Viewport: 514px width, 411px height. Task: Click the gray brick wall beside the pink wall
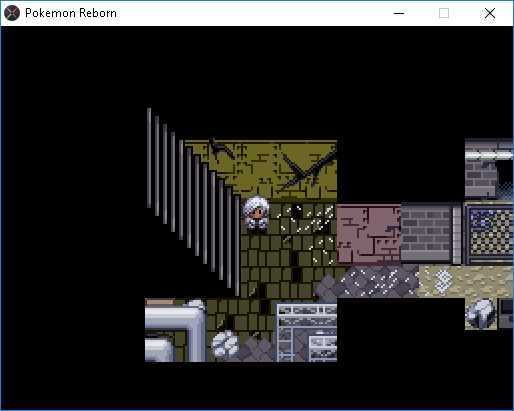[x=426, y=233]
